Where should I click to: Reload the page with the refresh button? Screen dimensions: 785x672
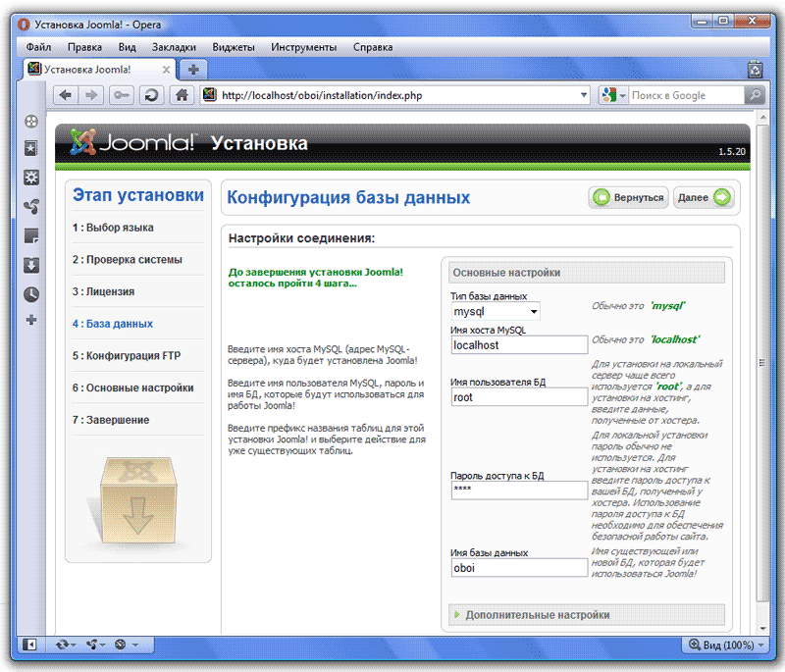[152, 95]
